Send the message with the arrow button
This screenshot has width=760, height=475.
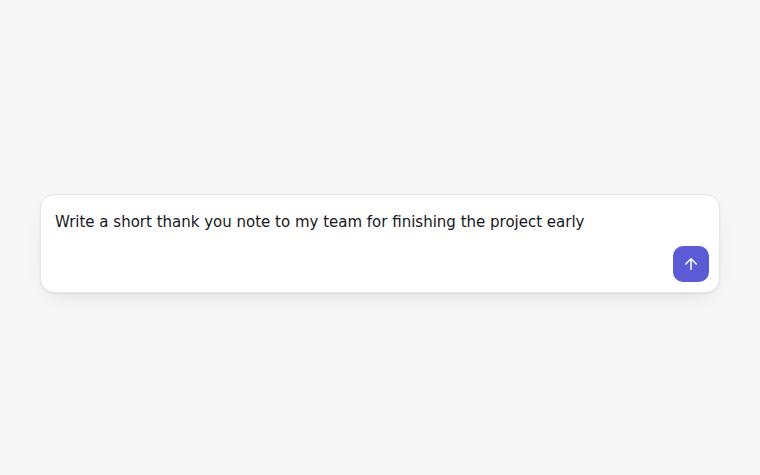[691, 264]
